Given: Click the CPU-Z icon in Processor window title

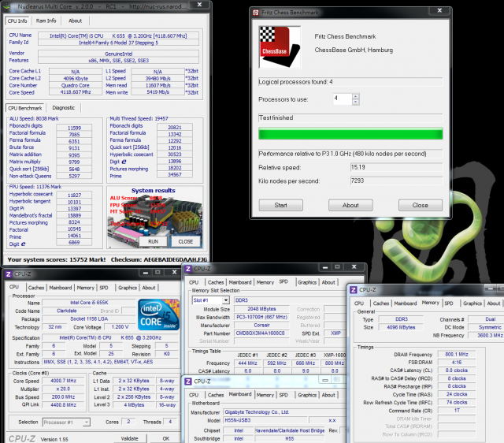Looking at the screenshot, I should (x=9, y=274).
